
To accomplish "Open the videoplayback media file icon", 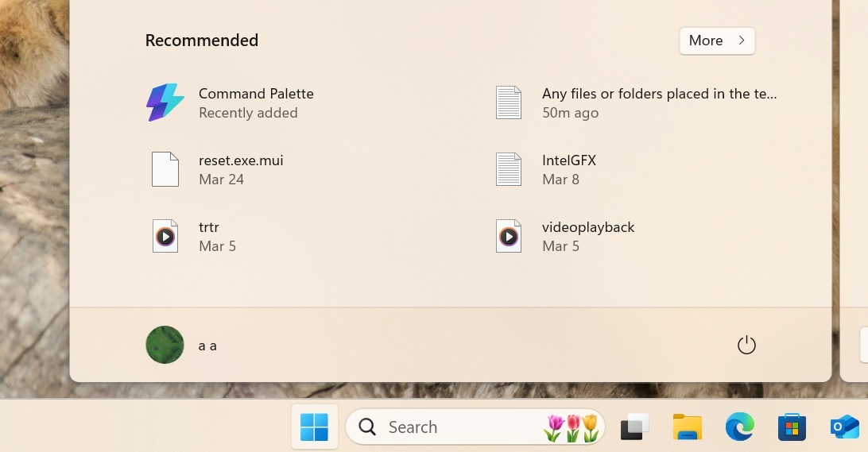I will (x=509, y=236).
